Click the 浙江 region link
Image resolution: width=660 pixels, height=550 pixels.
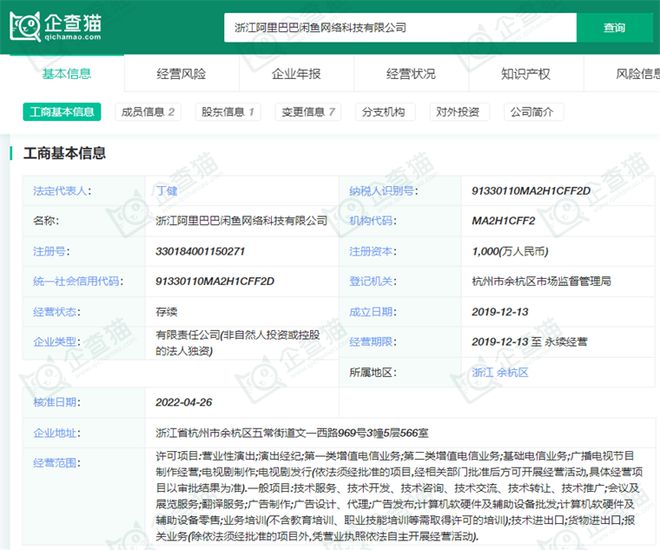(x=482, y=372)
